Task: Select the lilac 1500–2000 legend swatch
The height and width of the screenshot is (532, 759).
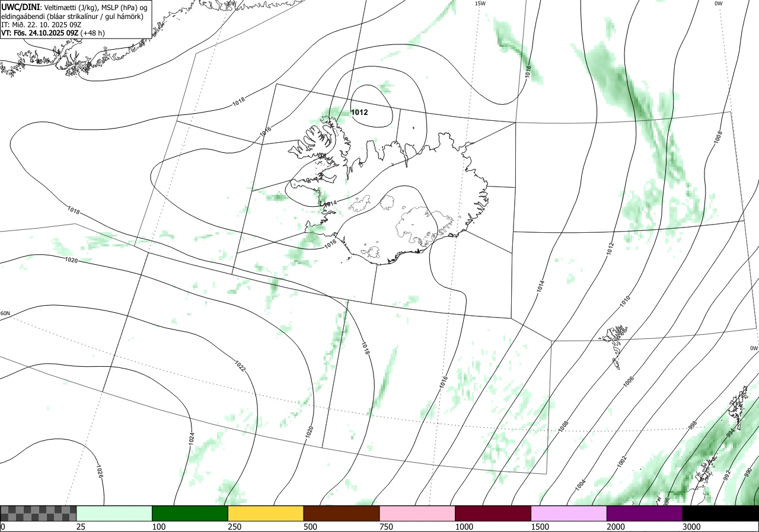Action: tap(569, 513)
